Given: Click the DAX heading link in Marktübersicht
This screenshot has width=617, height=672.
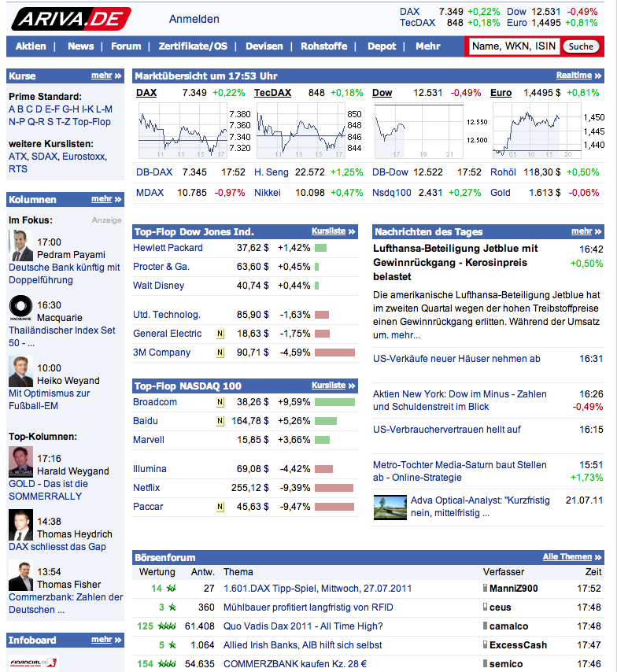Looking at the screenshot, I should pyautogui.click(x=146, y=93).
